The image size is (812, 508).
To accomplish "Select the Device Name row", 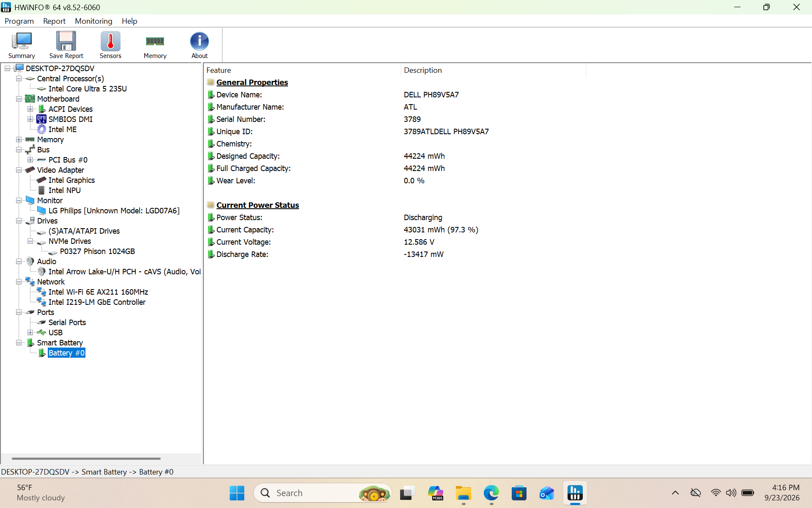I will pos(395,95).
